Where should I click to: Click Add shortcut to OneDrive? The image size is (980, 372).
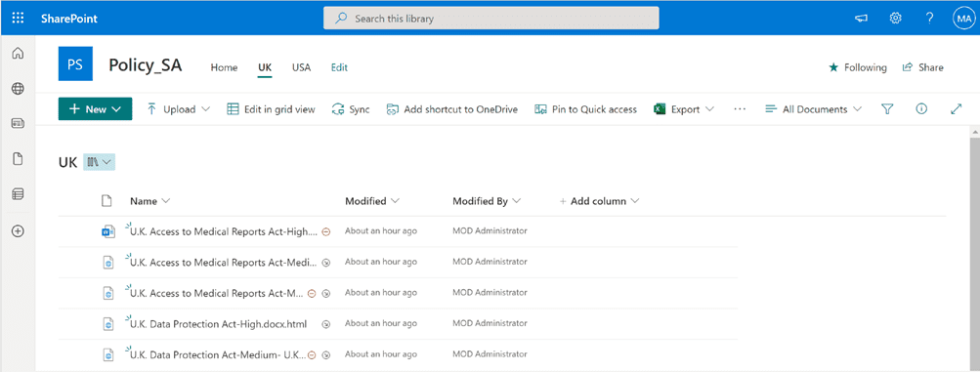pyautogui.click(x=451, y=109)
